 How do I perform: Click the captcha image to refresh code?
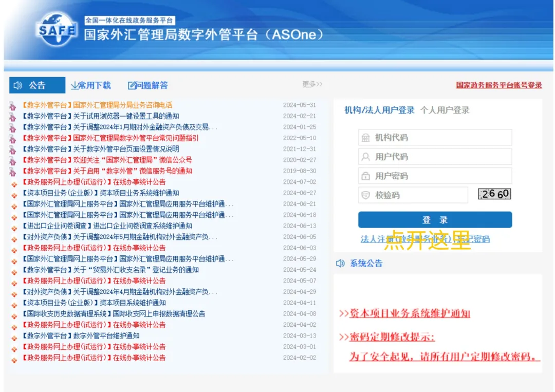(x=494, y=194)
